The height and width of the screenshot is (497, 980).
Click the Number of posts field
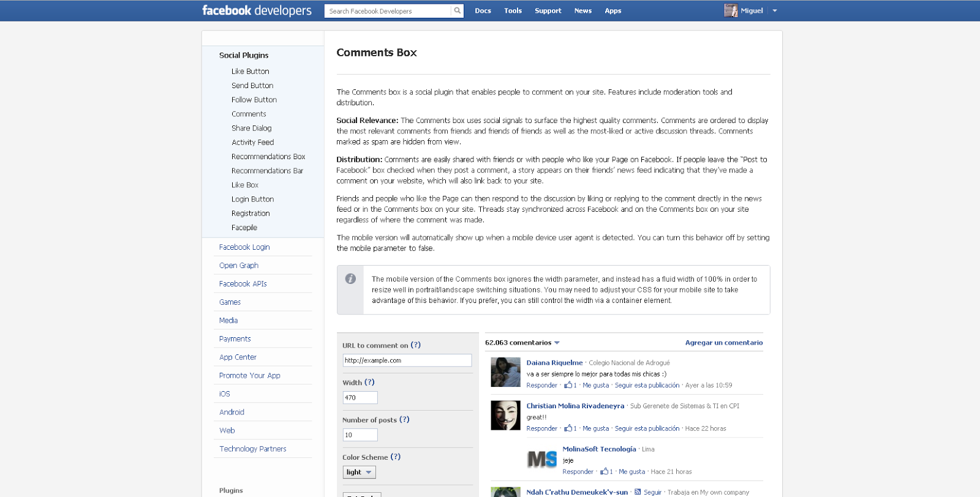(x=360, y=435)
